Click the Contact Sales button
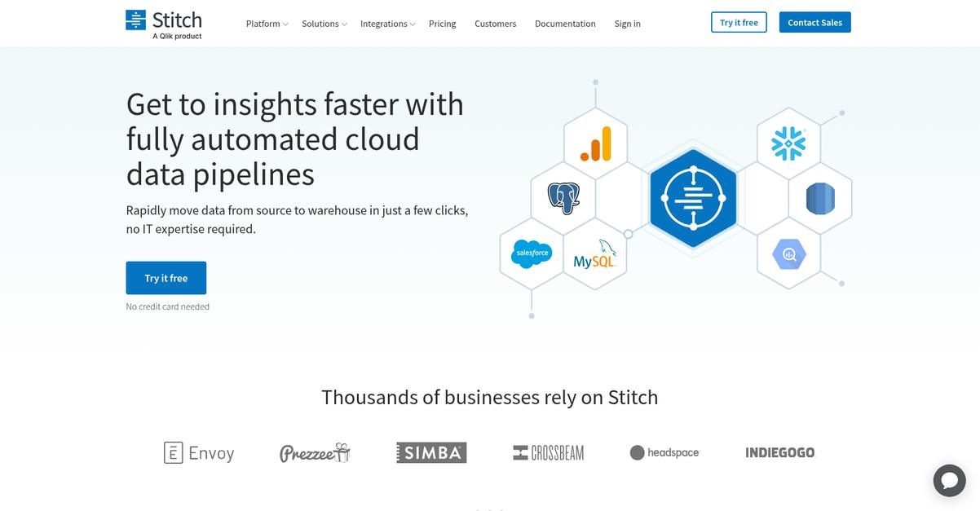Viewport: 980px width, 511px height. [815, 23]
